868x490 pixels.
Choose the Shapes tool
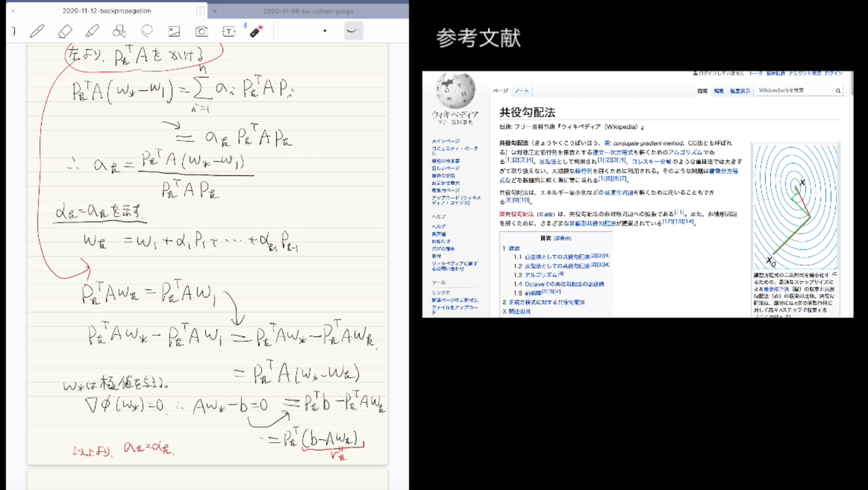pos(119,31)
